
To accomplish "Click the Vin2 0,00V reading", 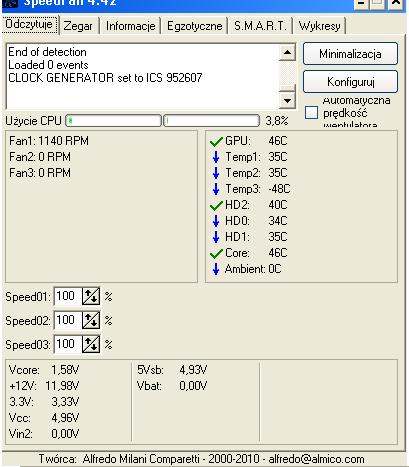I will click(44, 434).
